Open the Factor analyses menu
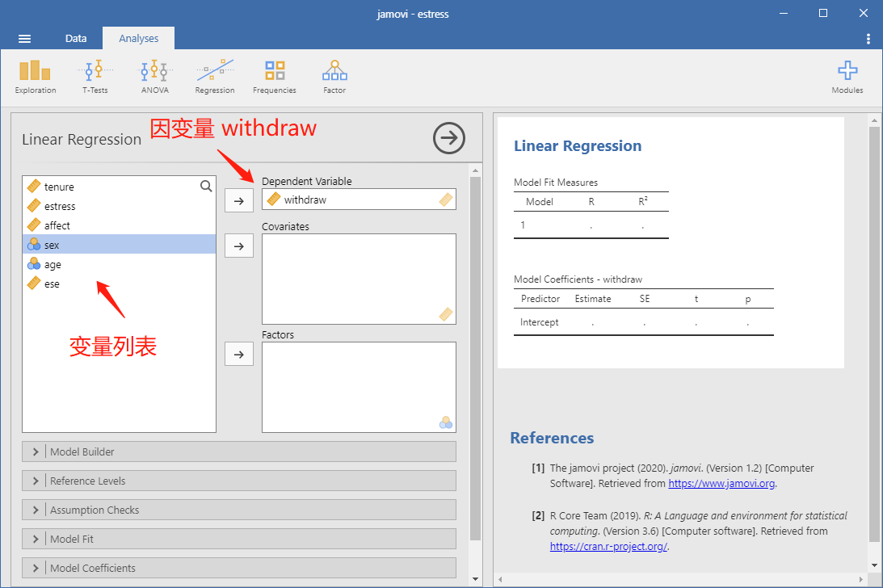The width and height of the screenshot is (883, 588). tap(334, 78)
